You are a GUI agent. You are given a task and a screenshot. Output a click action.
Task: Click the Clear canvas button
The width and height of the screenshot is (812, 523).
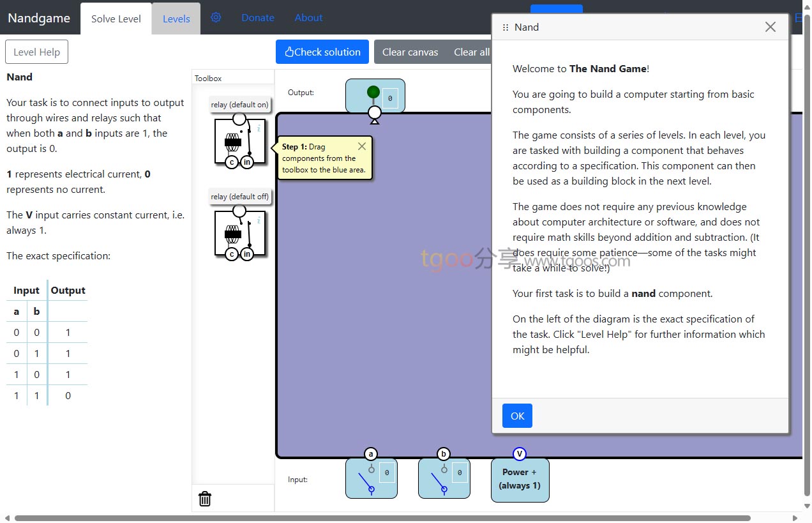tap(410, 52)
